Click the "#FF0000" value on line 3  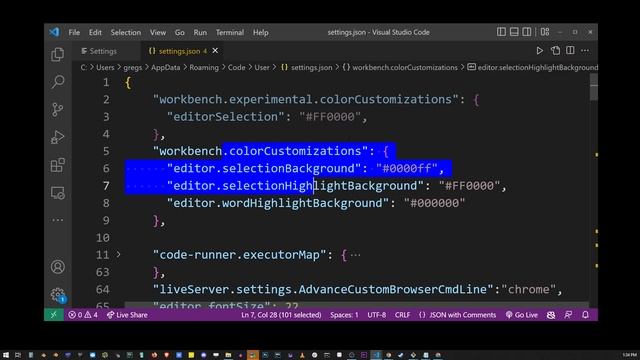click(330, 117)
